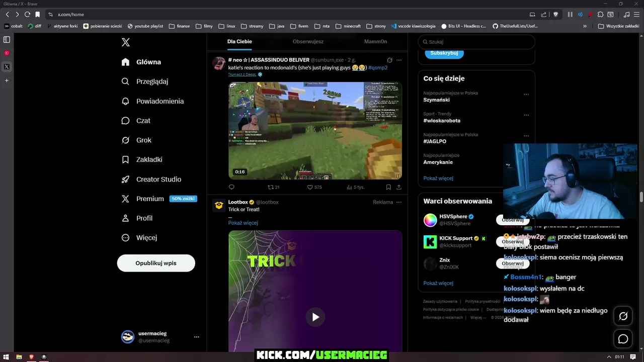This screenshot has width=644, height=362.
Task: Open more options on Lootbox ad
Action: tap(399, 202)
